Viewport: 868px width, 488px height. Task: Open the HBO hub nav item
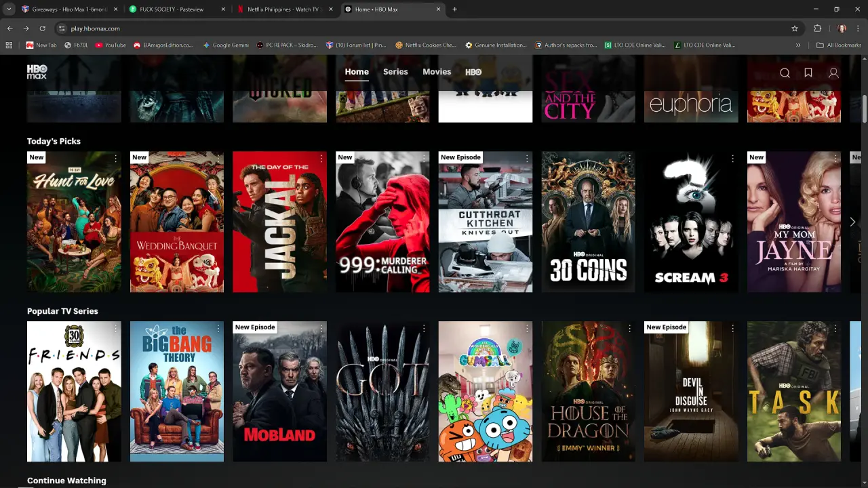click(x=473, y=72)
